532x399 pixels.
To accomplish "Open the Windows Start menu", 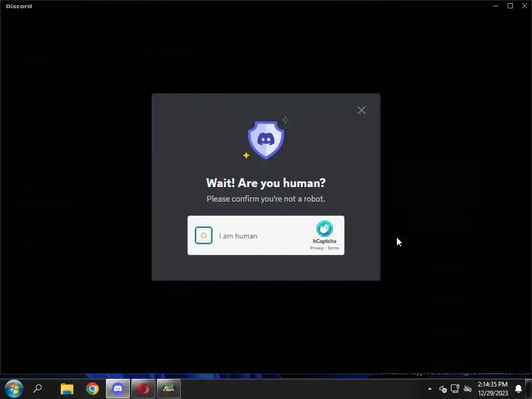I will (x=14, y=389).
